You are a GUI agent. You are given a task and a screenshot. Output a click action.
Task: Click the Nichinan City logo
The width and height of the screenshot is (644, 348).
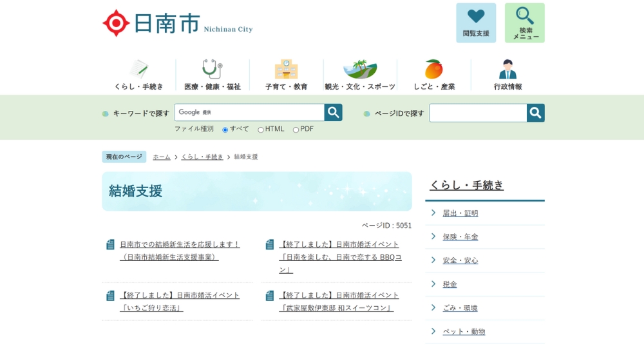coord(177,23)
